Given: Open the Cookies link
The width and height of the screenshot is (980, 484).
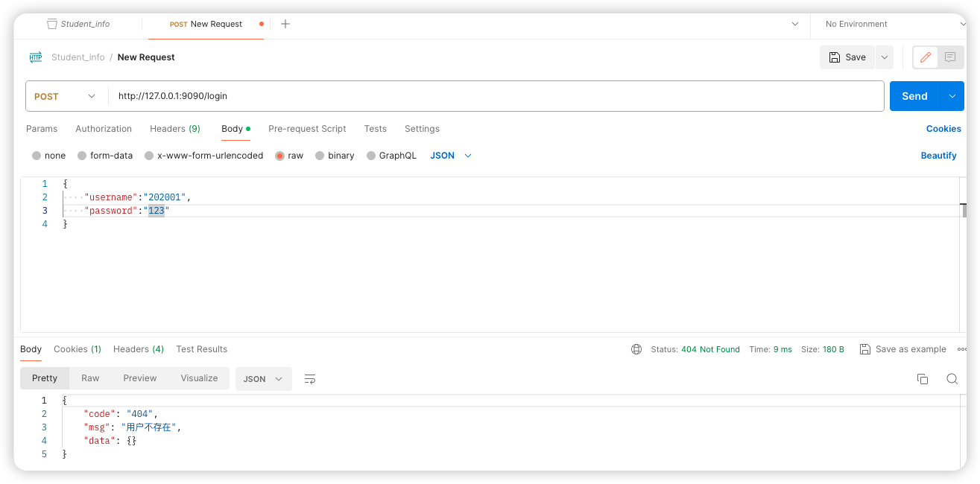Looking at the screenshot, I should (x=943, y=129).
